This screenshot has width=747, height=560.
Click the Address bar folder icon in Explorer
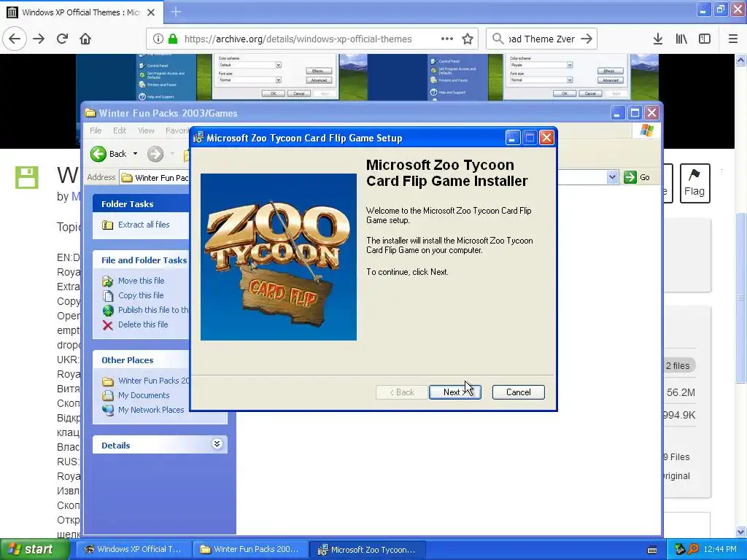pos(127,178)
